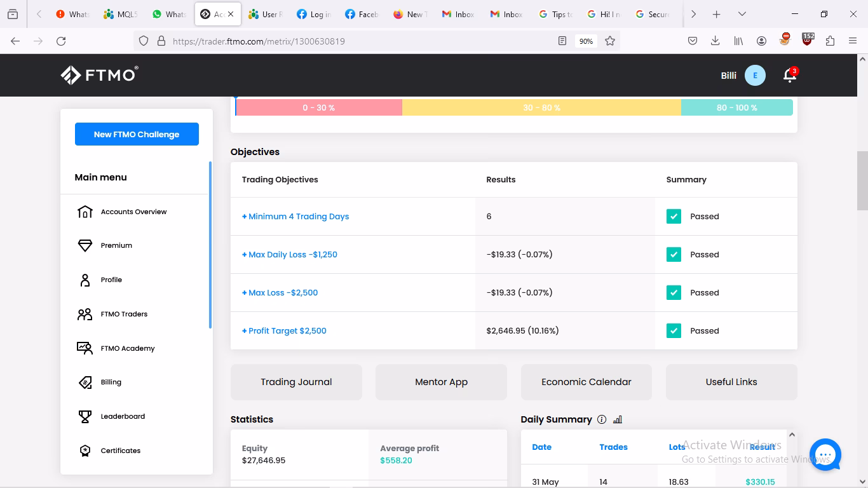868x488 pixels.
Task: Toggle the Profit Target passed checkbox
Action: tap(674, 330)
